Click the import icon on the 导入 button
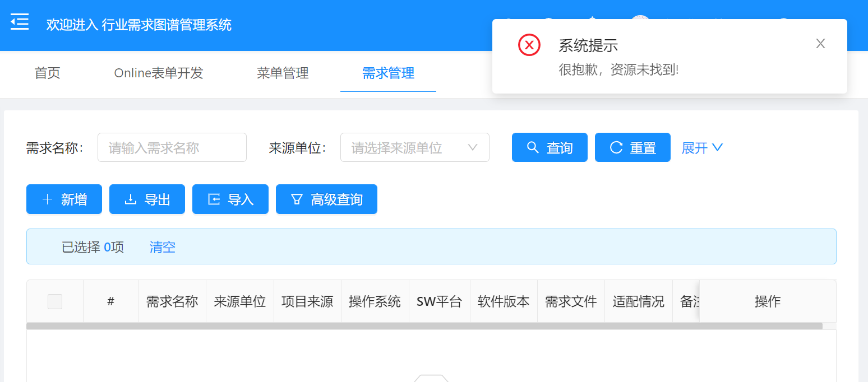The width and height of the screenshot is (868, 382). tap(214, 199)
